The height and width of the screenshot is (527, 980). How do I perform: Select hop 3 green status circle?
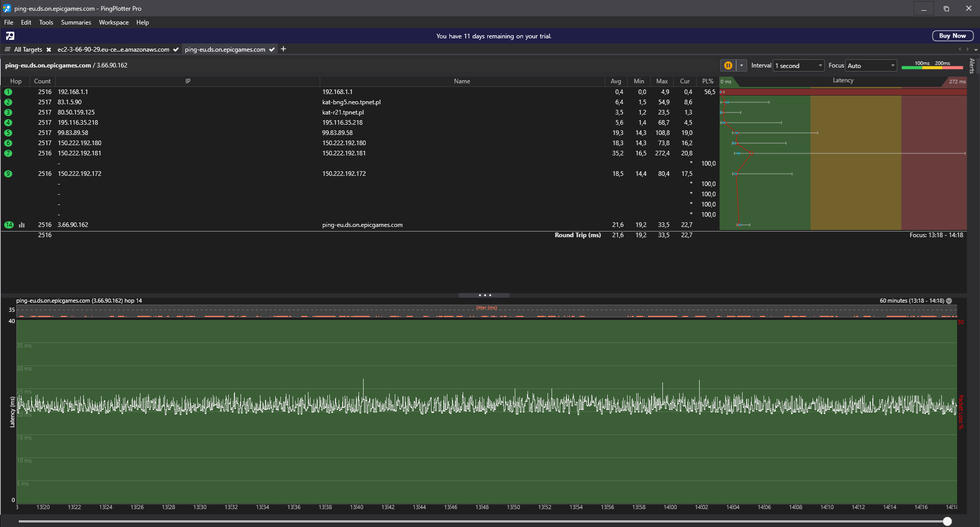pyautogui.click(x=8, y=112)
